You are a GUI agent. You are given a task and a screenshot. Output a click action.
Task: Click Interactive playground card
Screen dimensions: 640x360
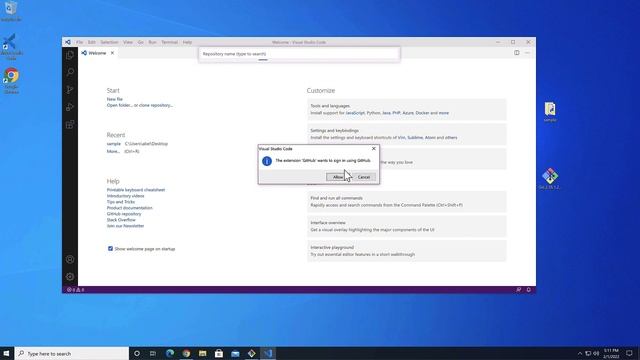click(x=407, y=251)
